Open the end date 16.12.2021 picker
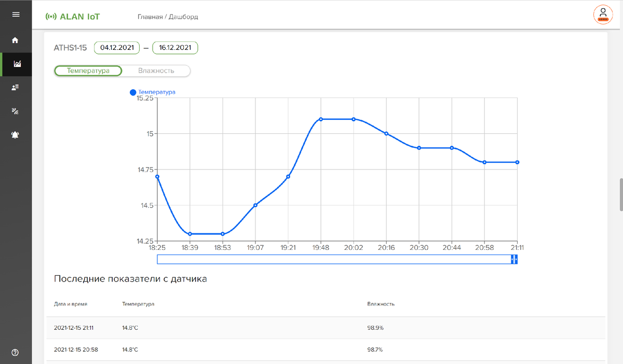The image size is (623, 364). pyautogui.click(x=175, y=48)
